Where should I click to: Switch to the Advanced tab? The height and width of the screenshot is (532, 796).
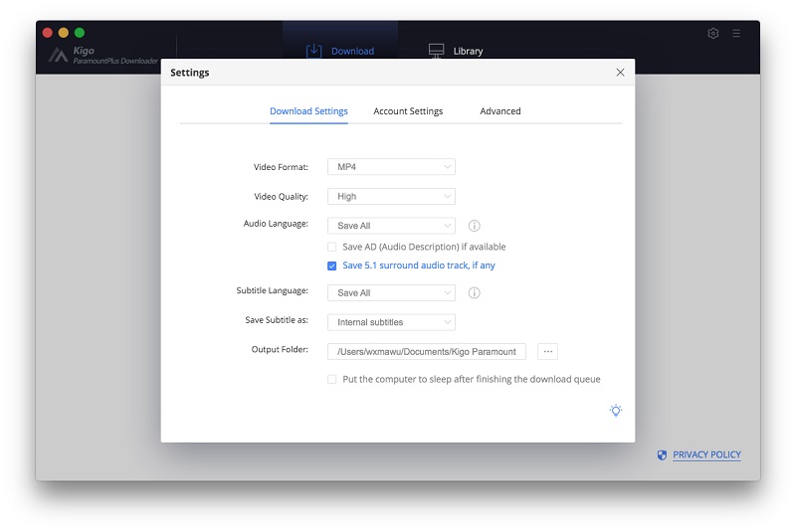(500, 111)
